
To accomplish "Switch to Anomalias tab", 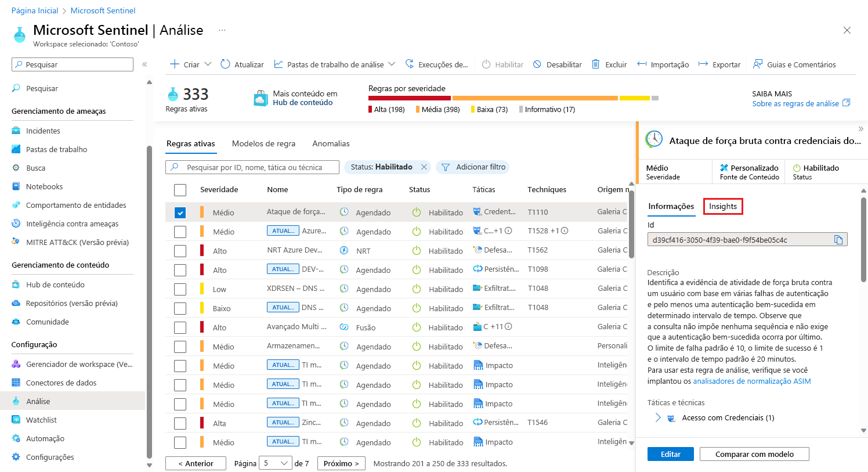I will pyautogui.click(x=331, y=143).
